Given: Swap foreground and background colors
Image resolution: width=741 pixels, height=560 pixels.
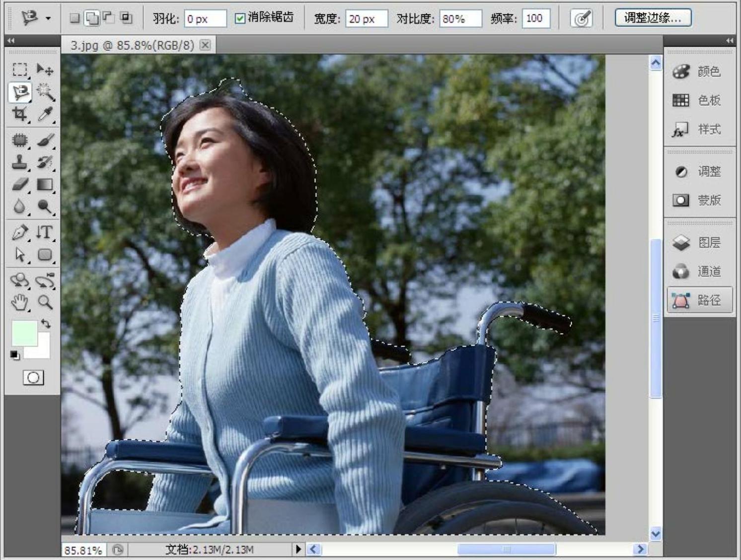Looking at the screenshot, I should tap(46, 324).
